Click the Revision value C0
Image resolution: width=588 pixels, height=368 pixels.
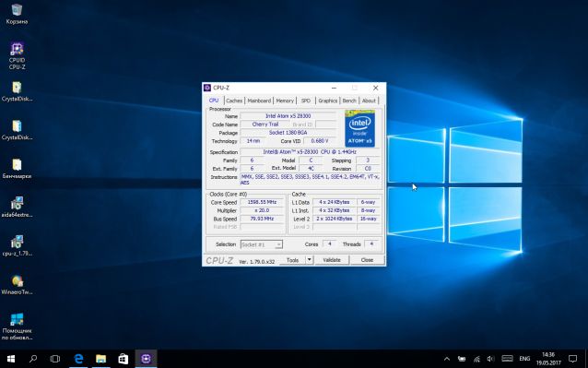point(368,169)
